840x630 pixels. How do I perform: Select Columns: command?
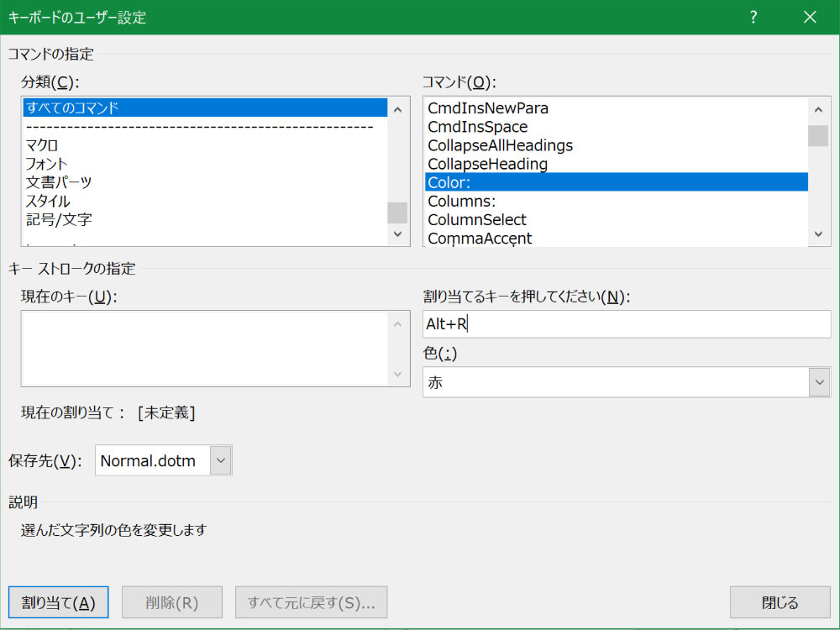point(617,201)
